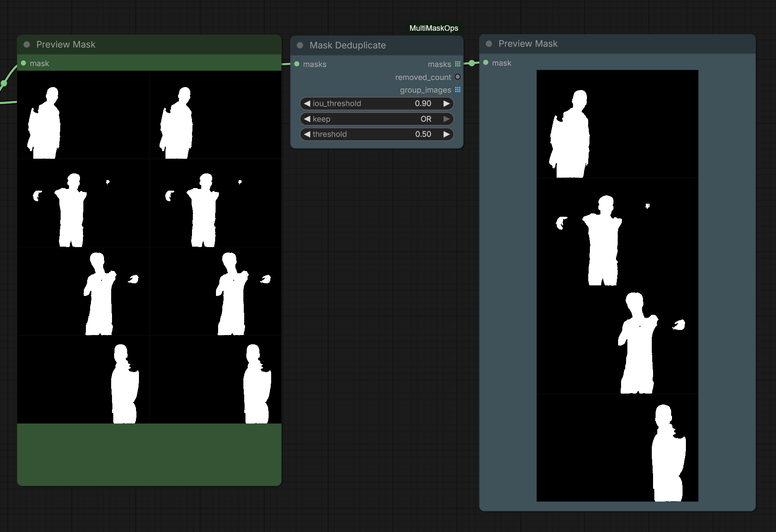The width and height of the screenshot is (776, 532).
Task: Open third-row right mask thumbnail in left preview
Action: pos(215,291)
